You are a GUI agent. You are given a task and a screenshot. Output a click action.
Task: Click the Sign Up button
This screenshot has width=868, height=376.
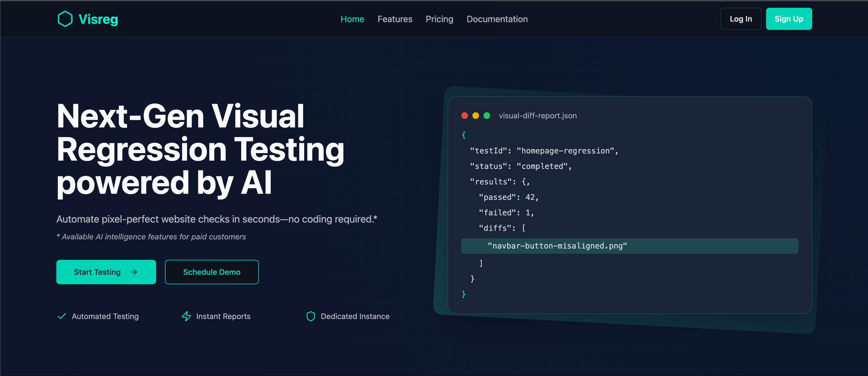(789, 19)
